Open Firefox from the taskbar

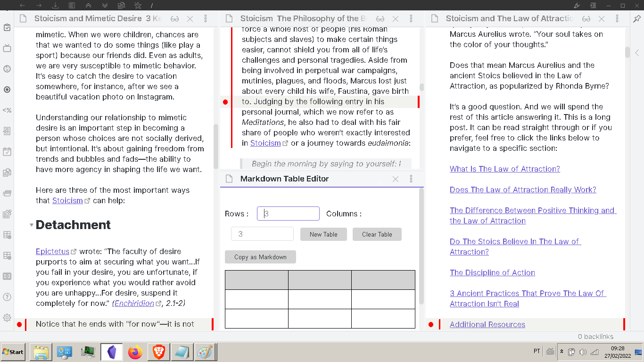tap(135, 352)
